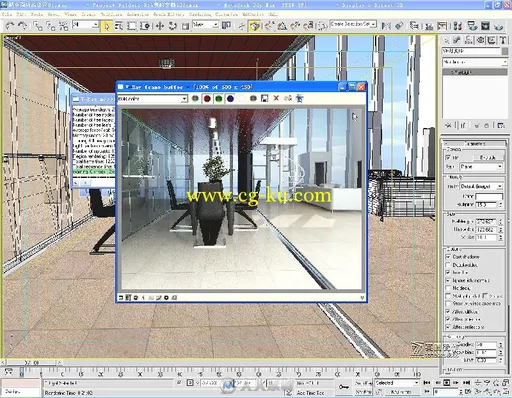
Task: Open the Create Selection Set dropdown
Action: [x=353, y=24]
